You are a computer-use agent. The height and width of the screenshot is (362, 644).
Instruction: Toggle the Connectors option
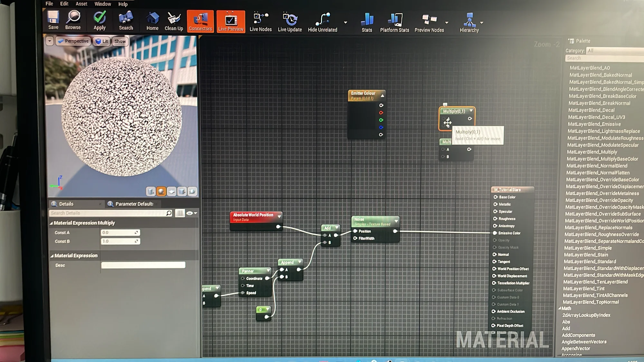tap(200, 22)
